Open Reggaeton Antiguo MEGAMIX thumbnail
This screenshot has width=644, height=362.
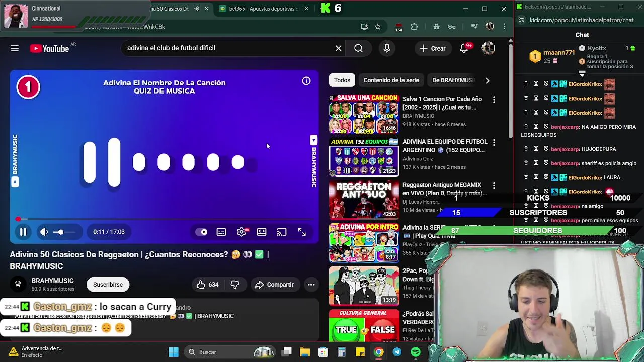(364, 200)
